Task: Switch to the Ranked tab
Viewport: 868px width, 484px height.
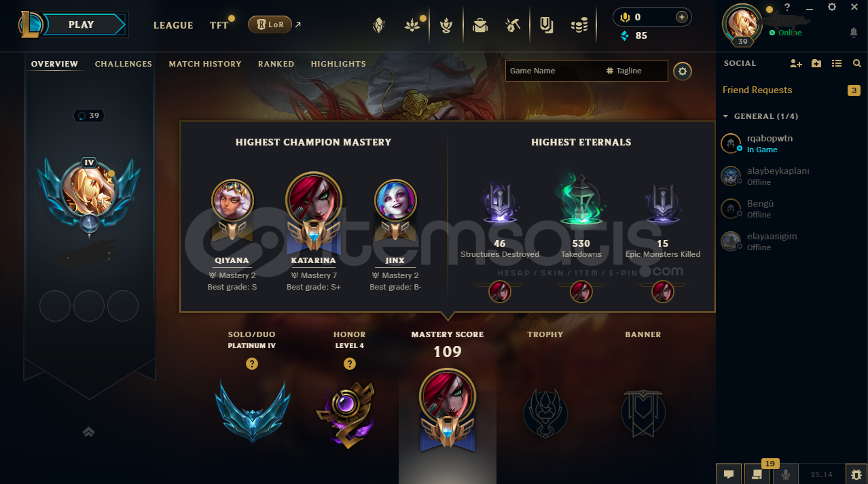Action: [x=276, y=64]
